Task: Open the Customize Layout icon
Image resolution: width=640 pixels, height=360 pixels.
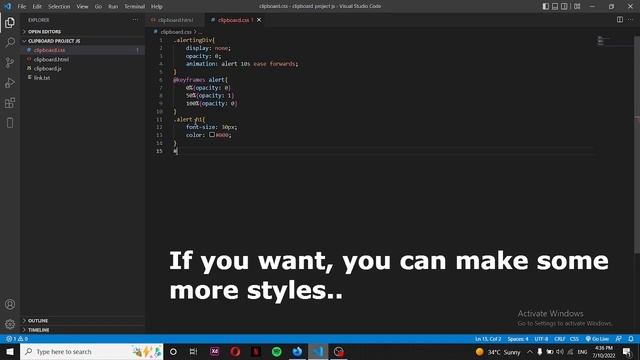Action: (577, 6)
